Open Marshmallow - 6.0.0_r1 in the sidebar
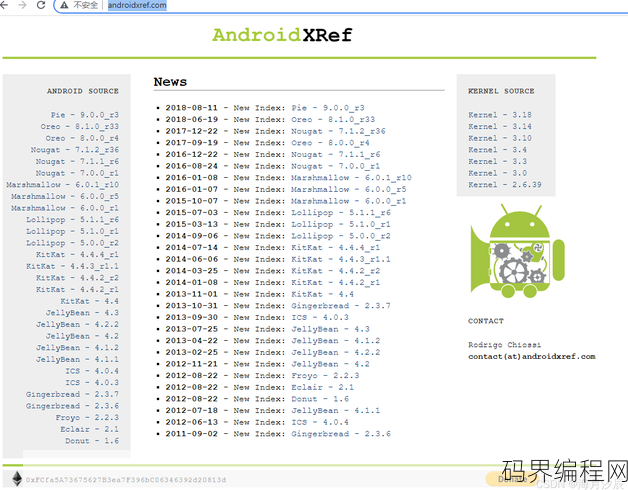This screenshot has width=628, height=490. (65, 208)
